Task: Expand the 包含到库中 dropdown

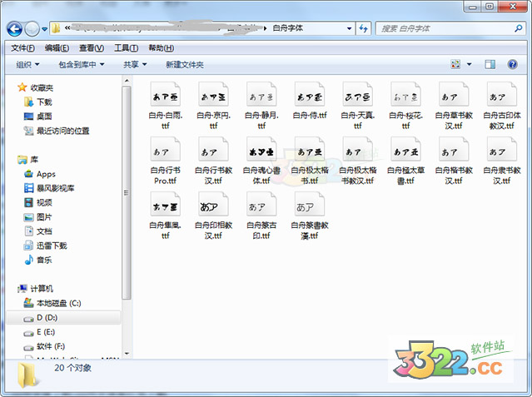Action: pyautogui.click(x=82, y=64)
